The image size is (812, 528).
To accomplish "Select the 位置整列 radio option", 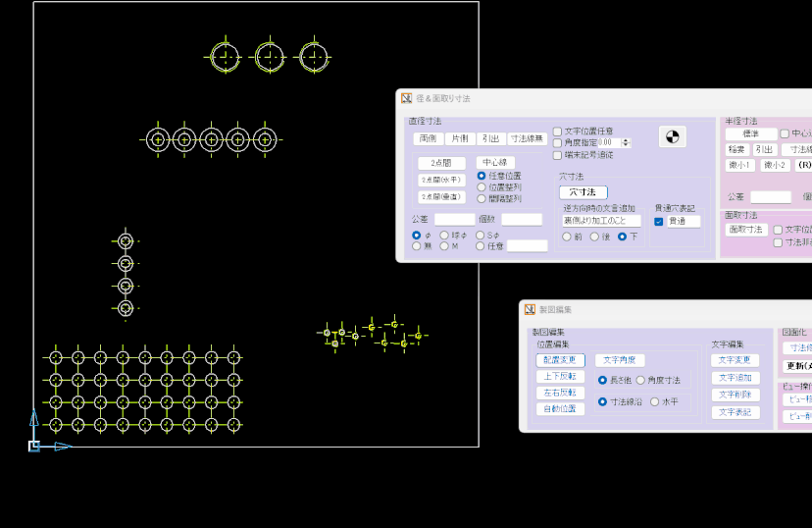I will point(482,186).
